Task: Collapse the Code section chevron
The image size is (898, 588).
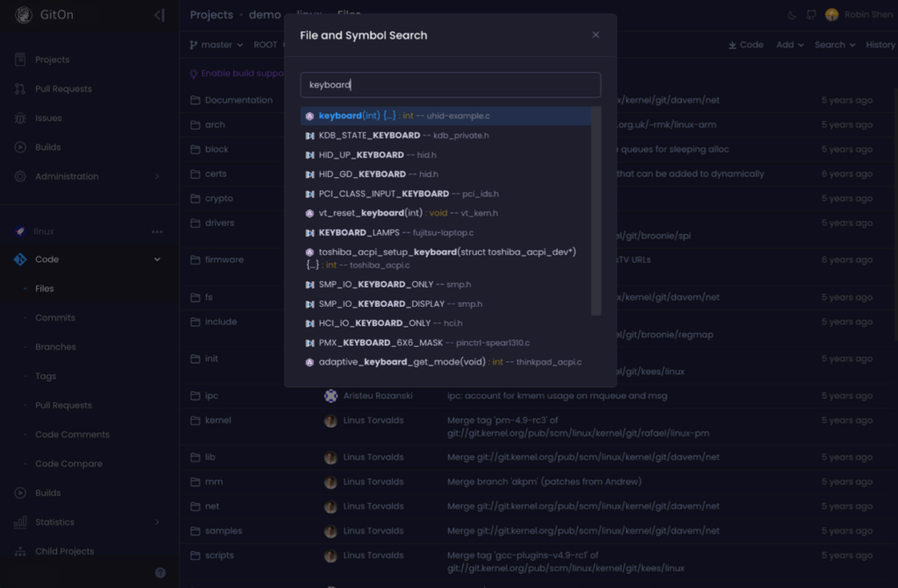Action: click(157, 259)
